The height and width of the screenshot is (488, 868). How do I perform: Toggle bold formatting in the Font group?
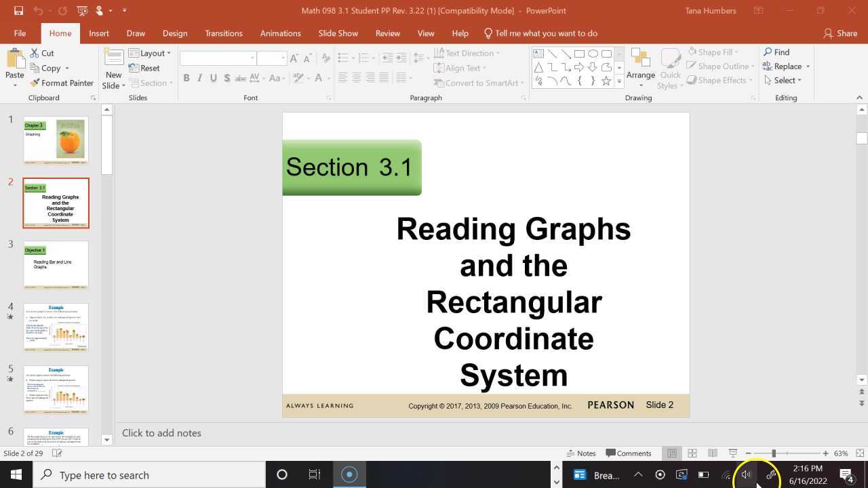click(x=186, y=78)
